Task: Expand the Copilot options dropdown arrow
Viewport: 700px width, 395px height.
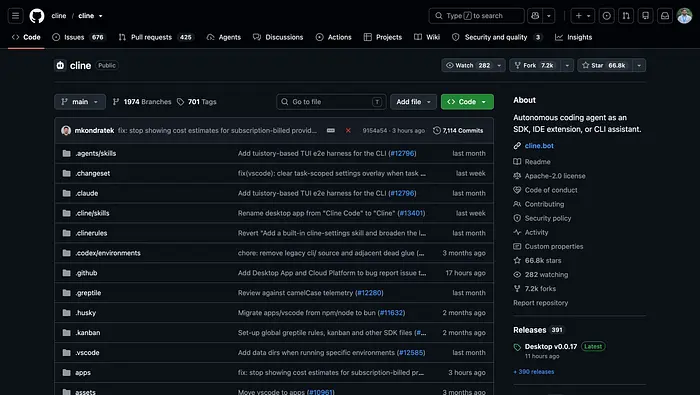Action: pos(549,16)
